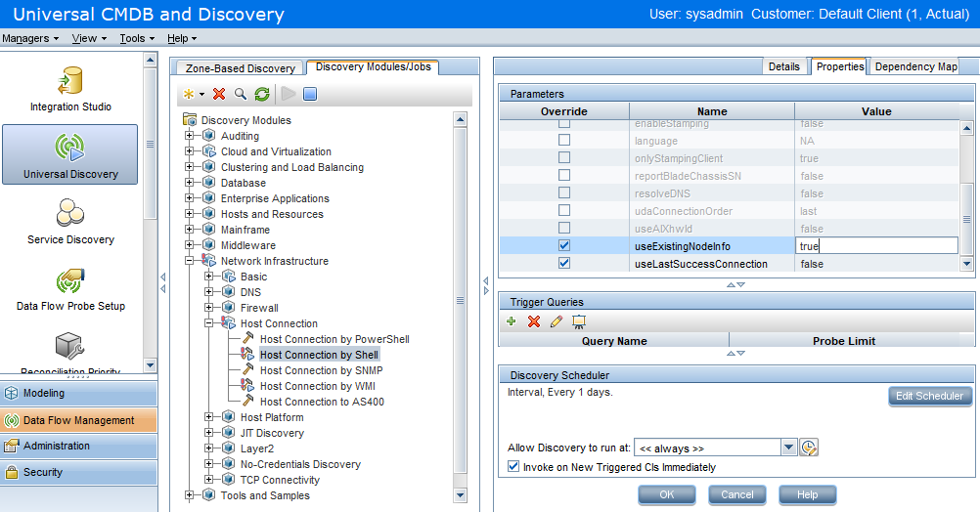Viewport: 980px width, 512px height.
Task: Uncheck override for useExistingNodeInfo
Action: [x=564, y=246]
